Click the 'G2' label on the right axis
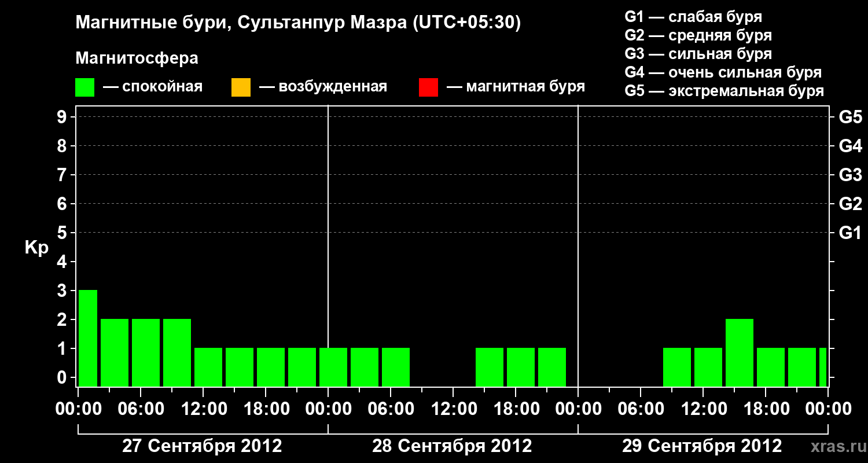Image resolution: width=868 pixels, height=463 pixels. [x=851, y=204]
